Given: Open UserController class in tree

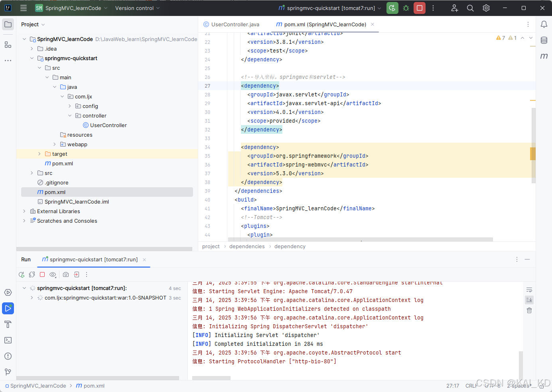Looking at the screenshot, I should click(105, 125).
